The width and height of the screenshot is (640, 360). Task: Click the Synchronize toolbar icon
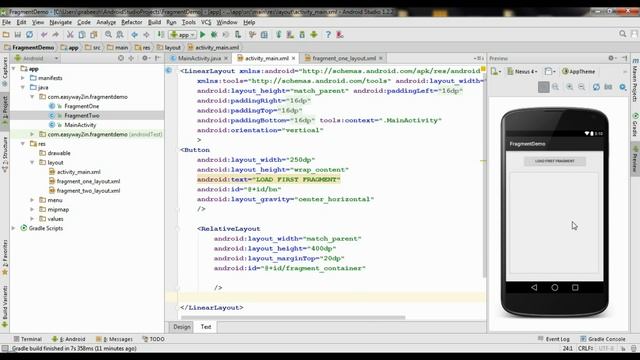29,35
